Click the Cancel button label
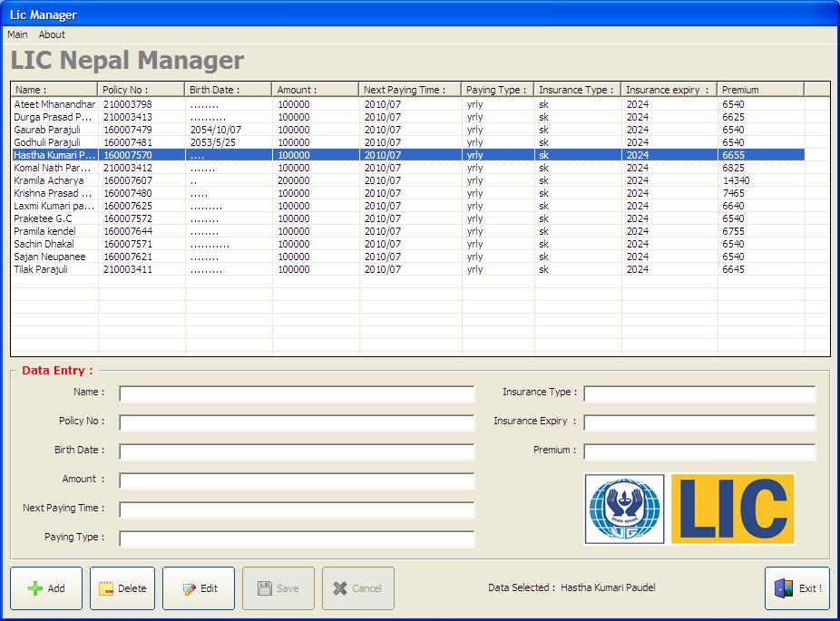The width and height of the screenshot is (840, 621). click(367, 588)
